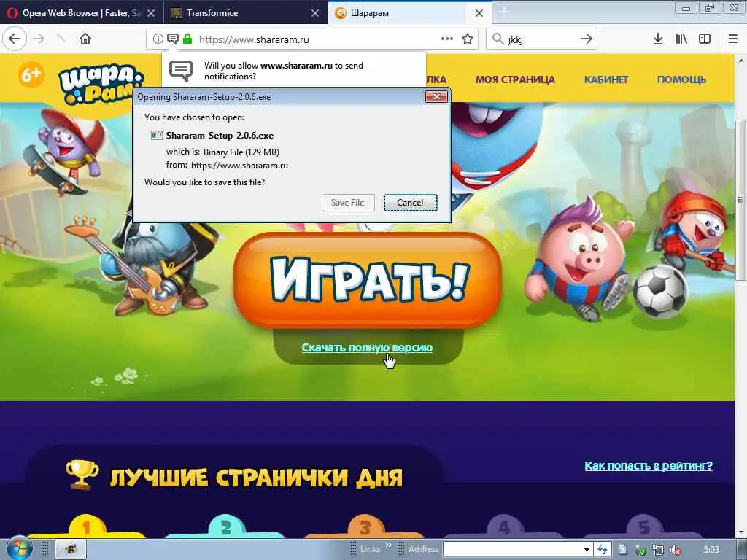Click the taskbar address refresh icon
Viewport: 747px width, 560px height.
pyautogui.click(x=602, y=550)
